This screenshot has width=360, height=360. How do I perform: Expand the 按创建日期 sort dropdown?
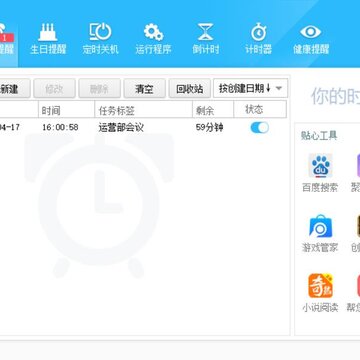tap(250, 88)
